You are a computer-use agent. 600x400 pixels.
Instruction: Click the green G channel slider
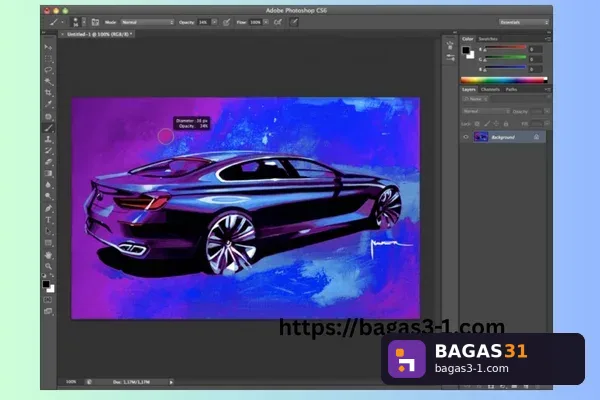(x=505, y=58)
